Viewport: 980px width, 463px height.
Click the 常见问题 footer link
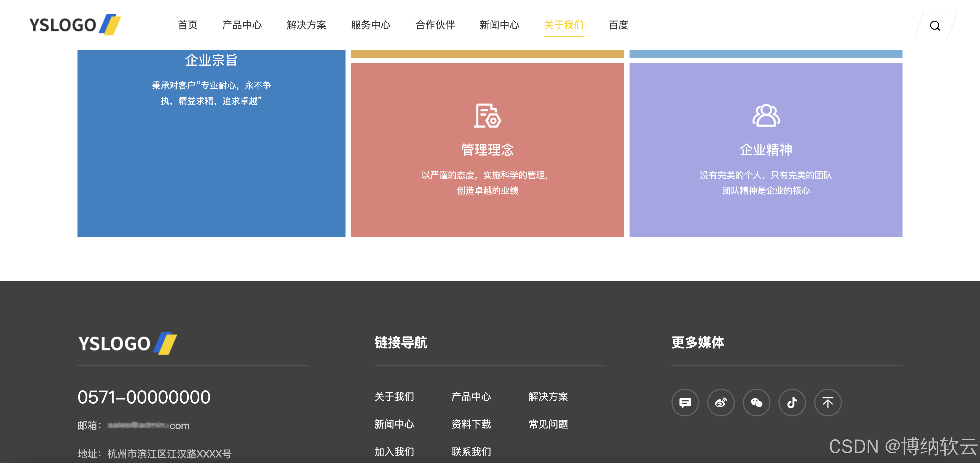(x=548, y=424)
